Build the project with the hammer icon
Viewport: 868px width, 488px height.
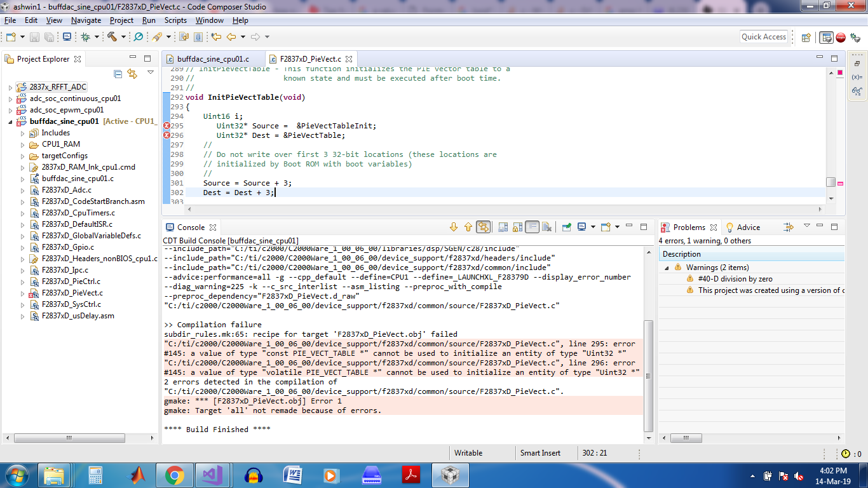pyautogui.click(x=112, y=37)
